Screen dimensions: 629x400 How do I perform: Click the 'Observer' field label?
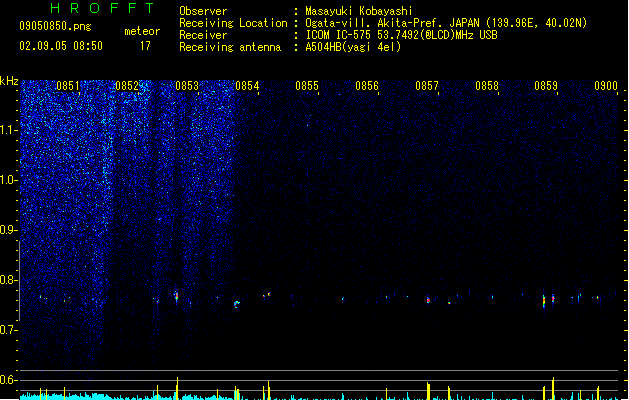(203, 11)
